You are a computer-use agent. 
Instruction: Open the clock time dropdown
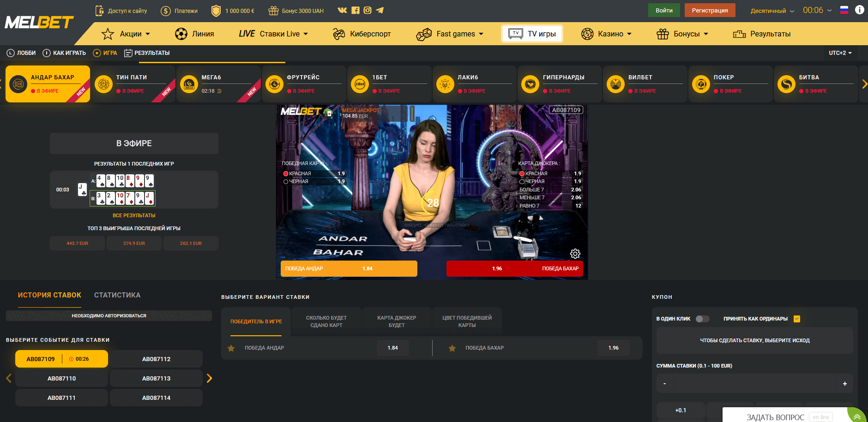817,10
